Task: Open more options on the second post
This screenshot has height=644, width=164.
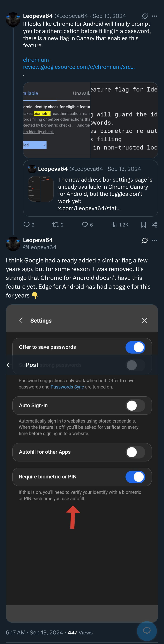Action: pyautogui.click(x=155, y=240)
